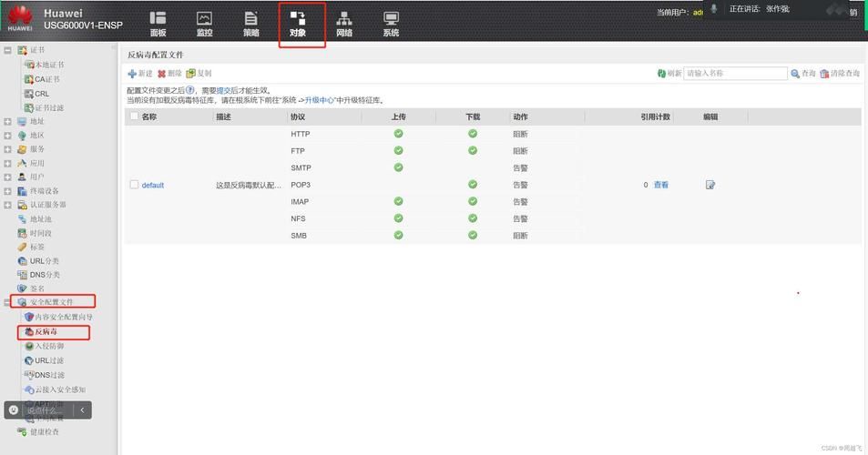Expand the 终端设备 terminal device node

tap(7, 191)
